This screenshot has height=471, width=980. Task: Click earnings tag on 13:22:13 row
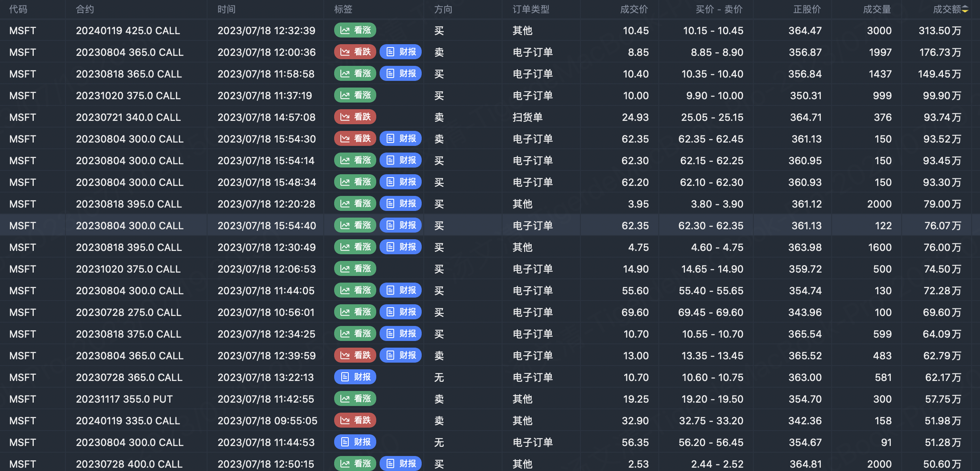[355, 377]
